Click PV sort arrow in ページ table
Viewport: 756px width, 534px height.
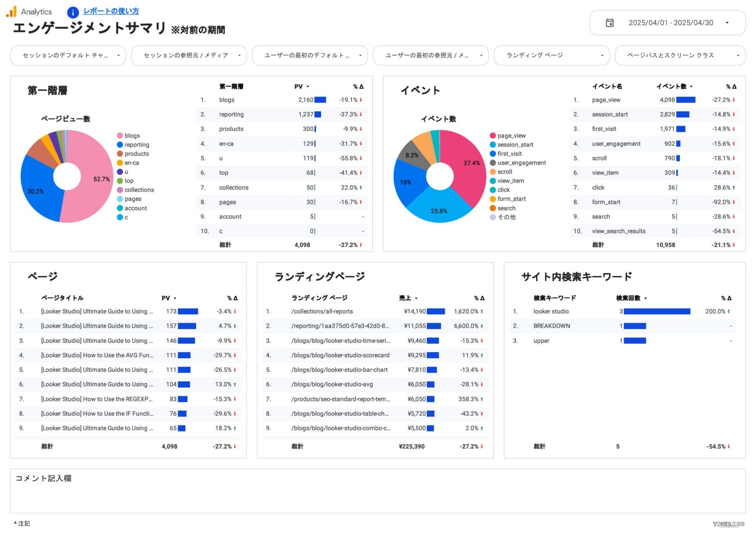175,298
